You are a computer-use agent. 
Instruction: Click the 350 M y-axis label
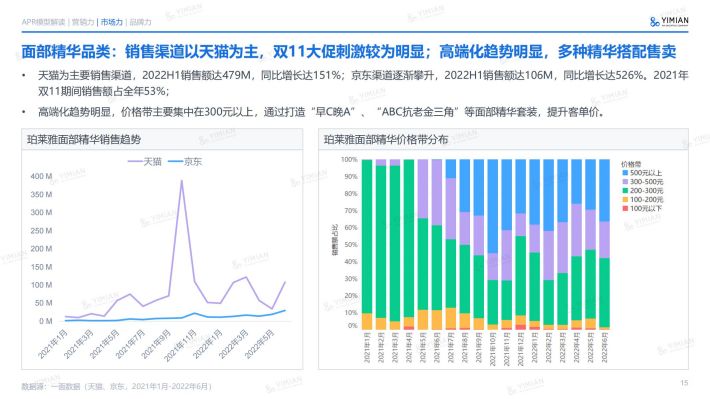pyautogui.click(x=41, y=194)
